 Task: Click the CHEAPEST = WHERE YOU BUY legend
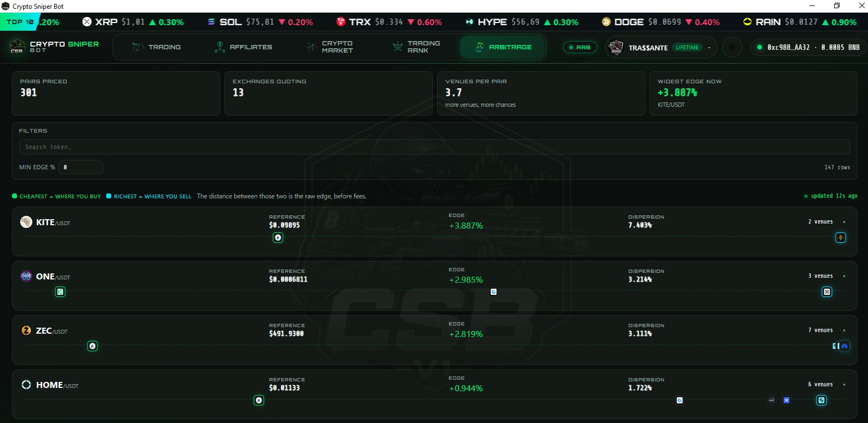tap(56, 196)
